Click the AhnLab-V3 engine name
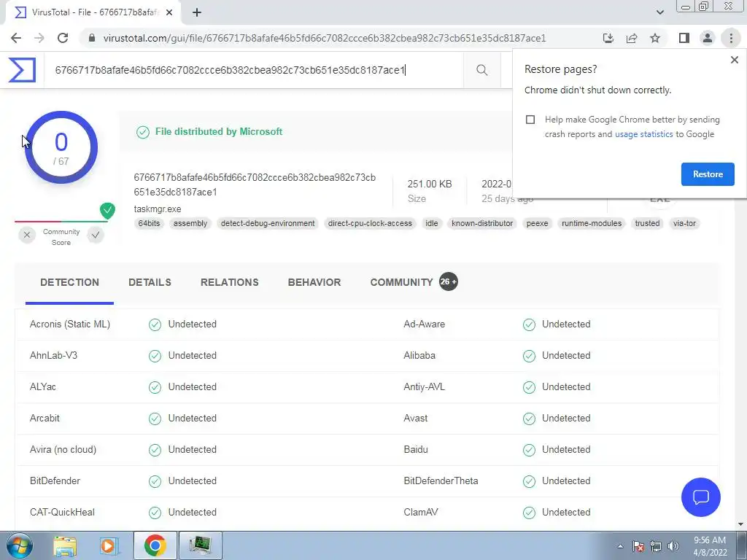 [53, 356]
